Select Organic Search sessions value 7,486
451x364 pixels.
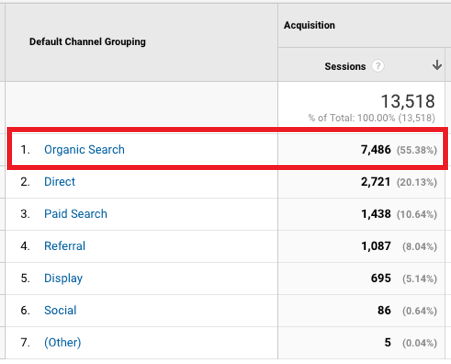tap(376, 150)
